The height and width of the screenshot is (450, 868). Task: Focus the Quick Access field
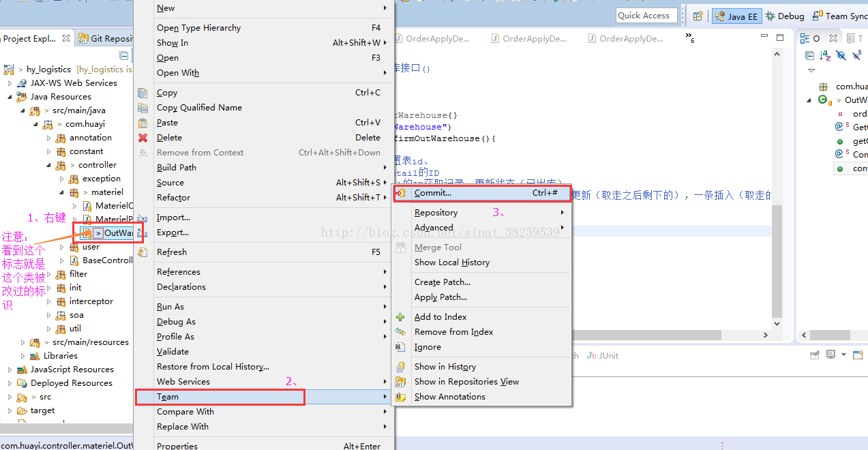[646, 16]
